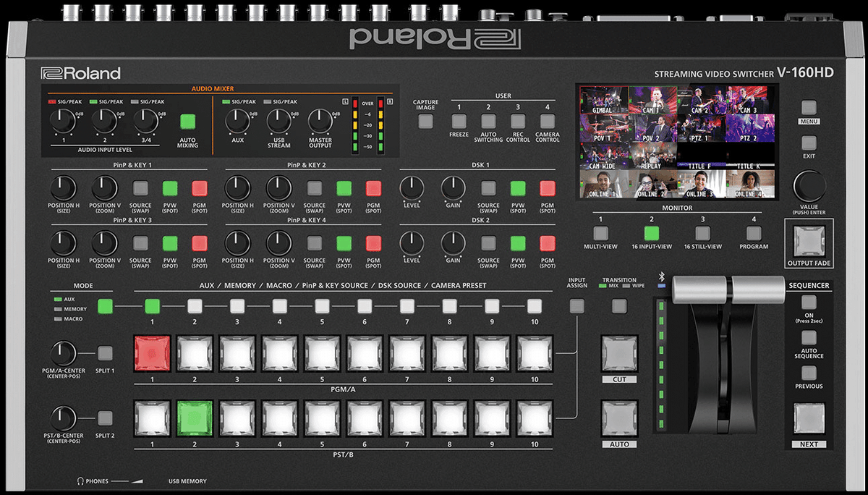Select USER 3 REC CONTROL button
This screenshot has width=868, height=495.
coord(517,122)
